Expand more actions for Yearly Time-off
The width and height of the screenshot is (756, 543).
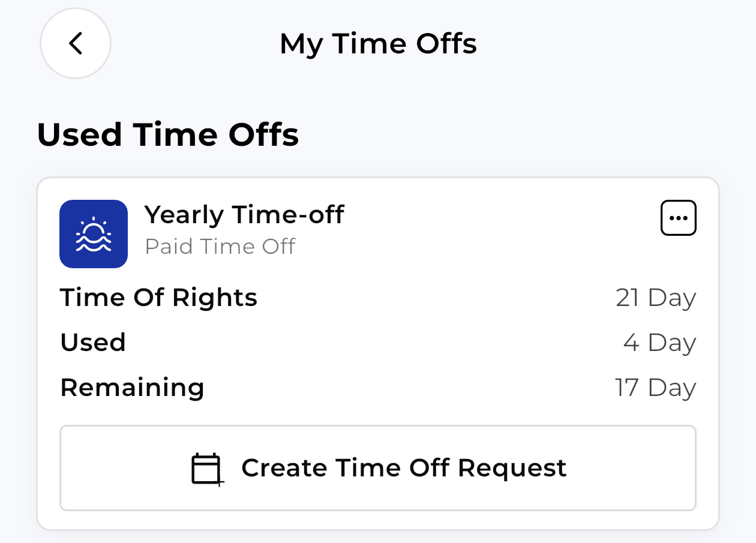click(678, 218)
